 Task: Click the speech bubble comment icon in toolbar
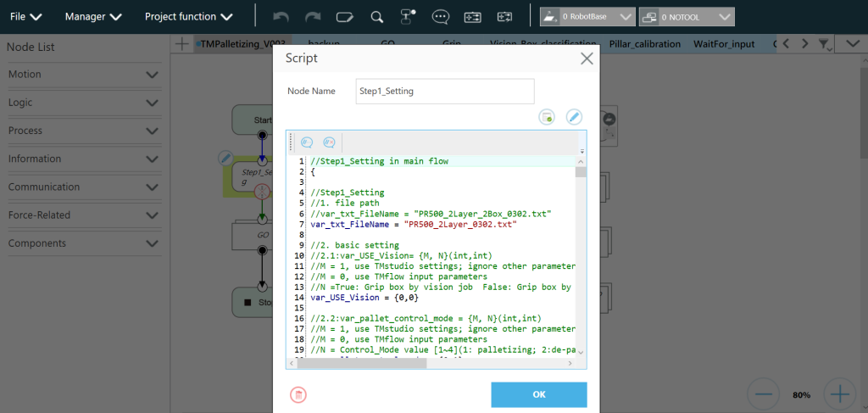[440, 16]
